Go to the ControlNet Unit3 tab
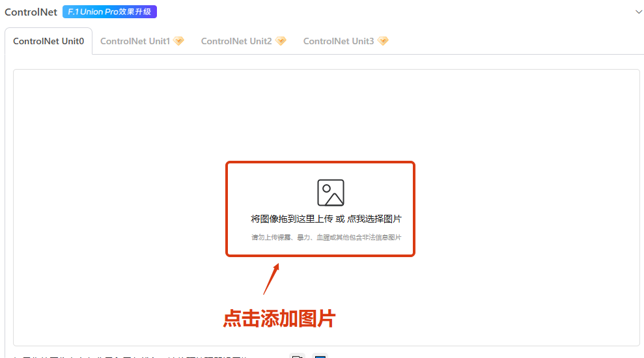 coord(345,41)
